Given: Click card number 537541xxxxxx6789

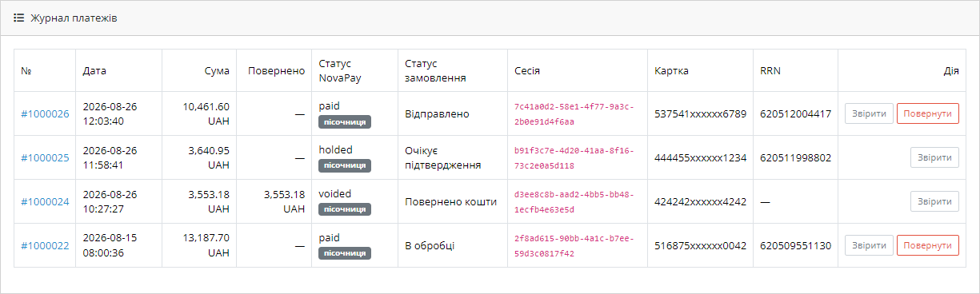Looking at the screenshot, I should pyautogui.click(x=700, y=114).
